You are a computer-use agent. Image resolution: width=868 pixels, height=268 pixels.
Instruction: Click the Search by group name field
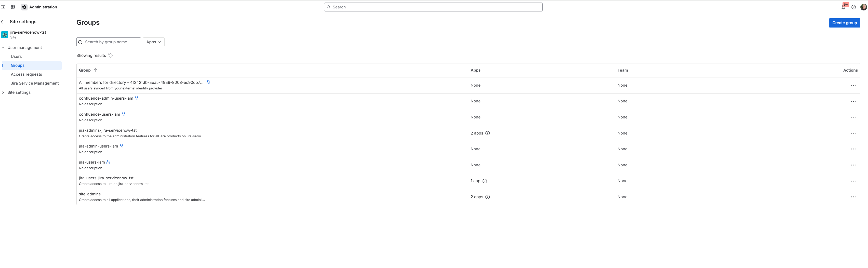click(109, 42)
